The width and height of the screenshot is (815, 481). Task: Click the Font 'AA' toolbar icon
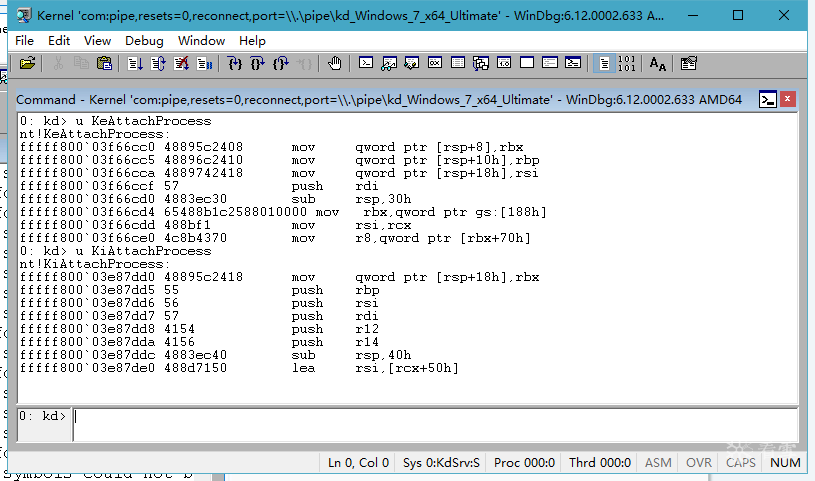(658, 63)
